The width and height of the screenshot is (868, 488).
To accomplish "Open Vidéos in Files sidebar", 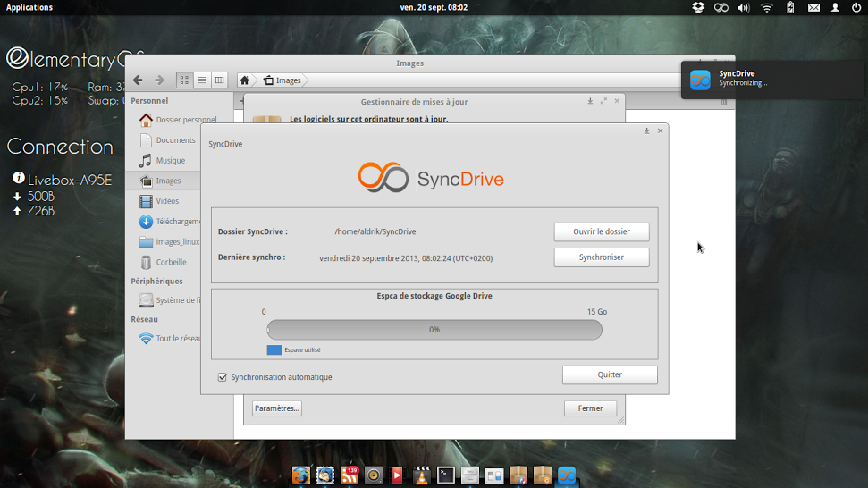I will click(x=159, y=201).
